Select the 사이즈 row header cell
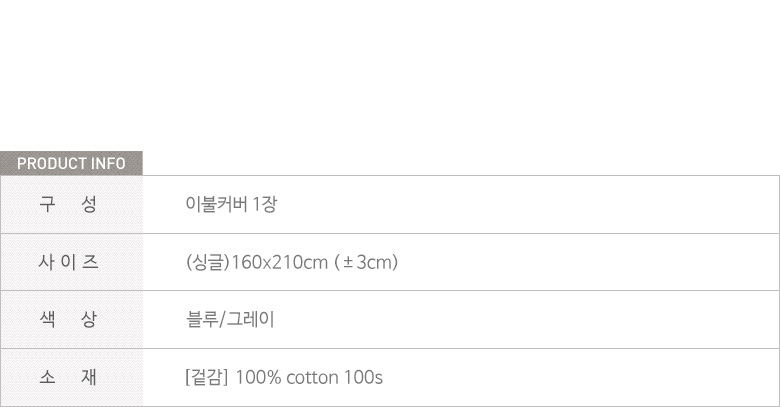 click(71, 262)
